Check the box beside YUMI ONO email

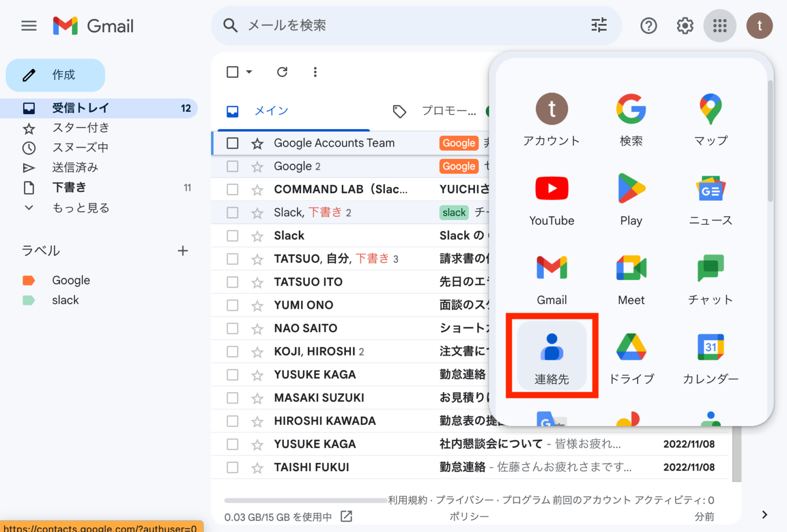(233, 306)
